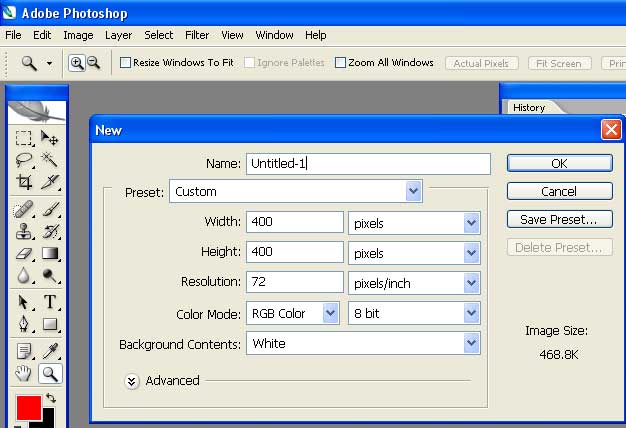Select the Pen tool
The width and height of the screenshot is (626, 428).
pos(24,324)
